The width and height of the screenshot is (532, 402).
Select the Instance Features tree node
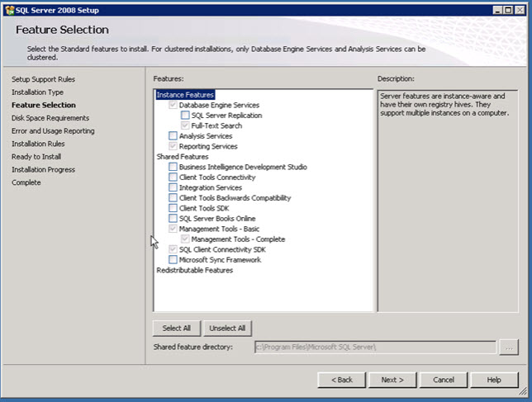click(x=185, y=95)
